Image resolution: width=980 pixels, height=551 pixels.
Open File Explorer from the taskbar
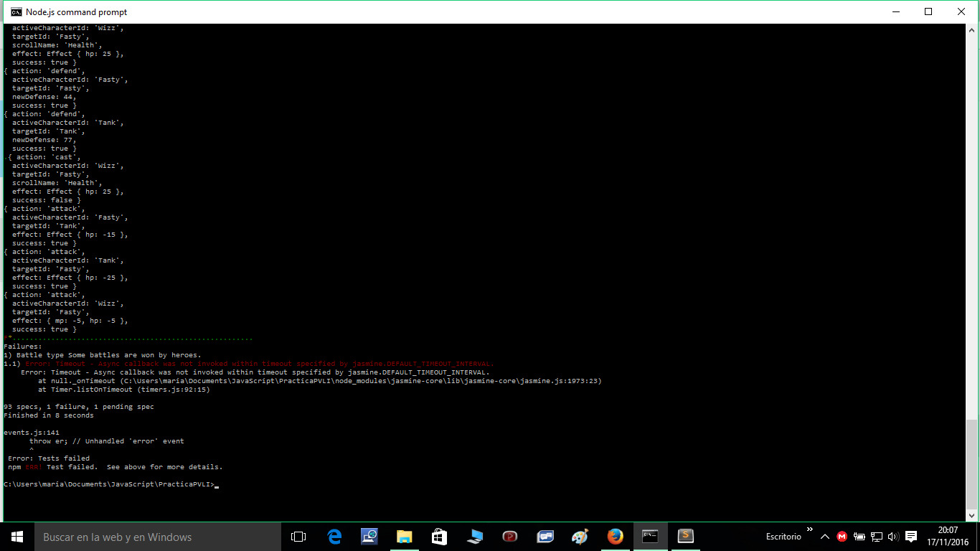405,537
